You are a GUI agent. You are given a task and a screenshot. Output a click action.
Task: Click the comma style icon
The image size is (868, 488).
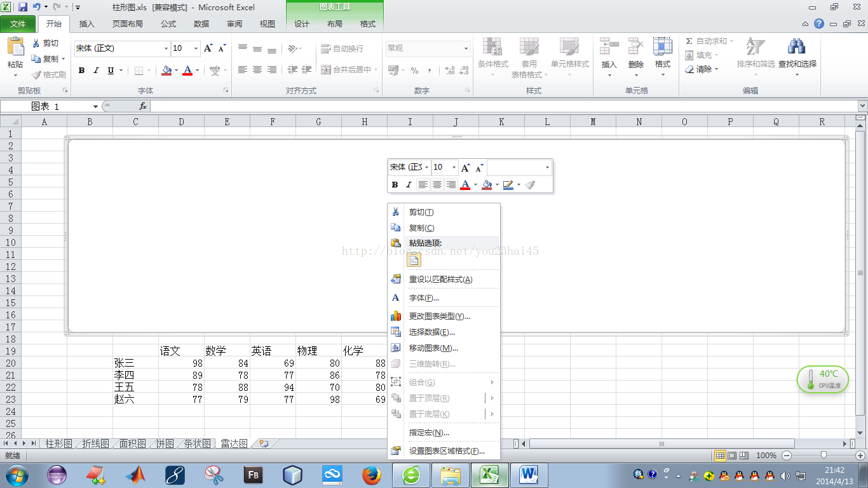point(430,71)
